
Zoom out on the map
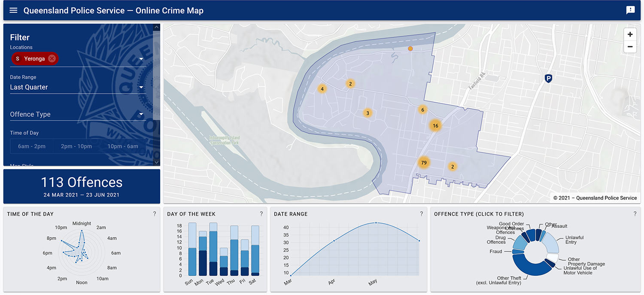point(630,47)
